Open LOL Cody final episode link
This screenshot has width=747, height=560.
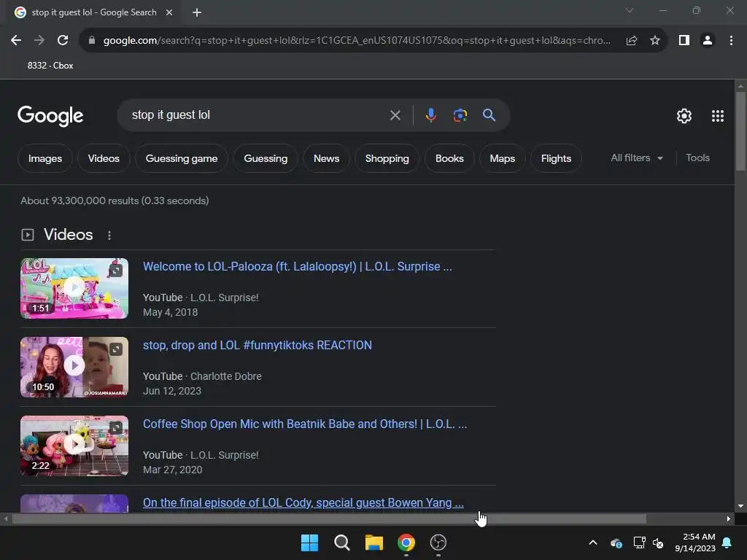[x=303, y=502]
